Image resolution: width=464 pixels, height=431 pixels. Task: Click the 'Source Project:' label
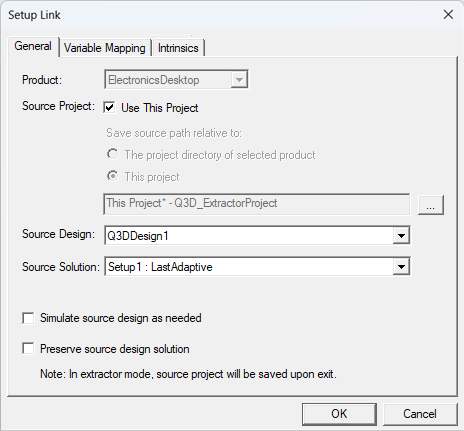pyautogui.click(x=58, y=106)
